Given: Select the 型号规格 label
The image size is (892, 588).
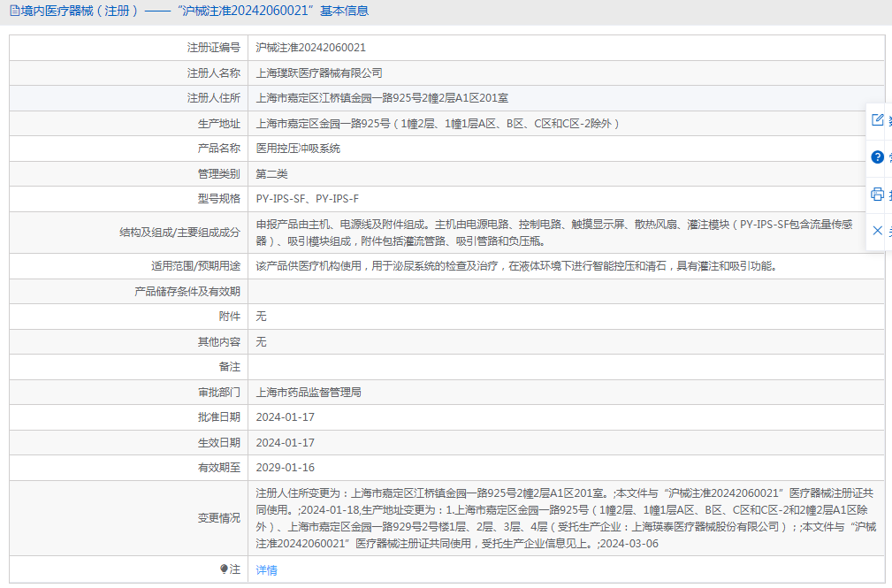Looking at the screenshot, I should tap(219, 199).
